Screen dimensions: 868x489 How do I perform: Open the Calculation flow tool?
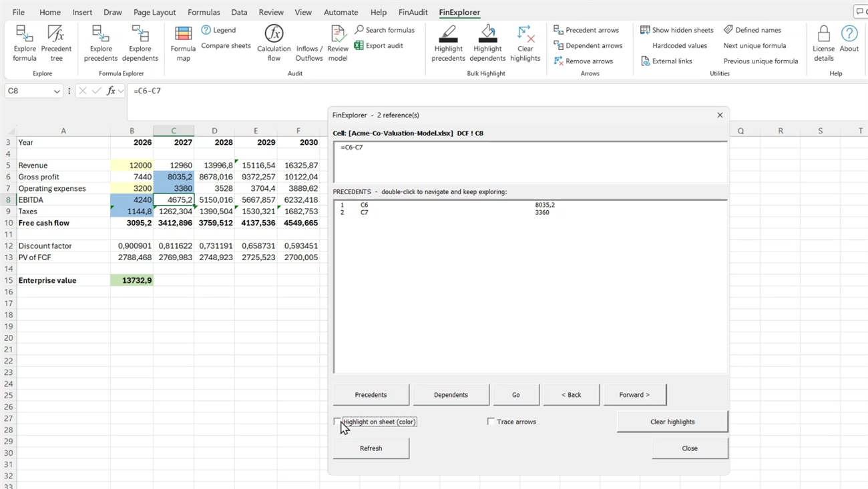[x=274, y=43]
